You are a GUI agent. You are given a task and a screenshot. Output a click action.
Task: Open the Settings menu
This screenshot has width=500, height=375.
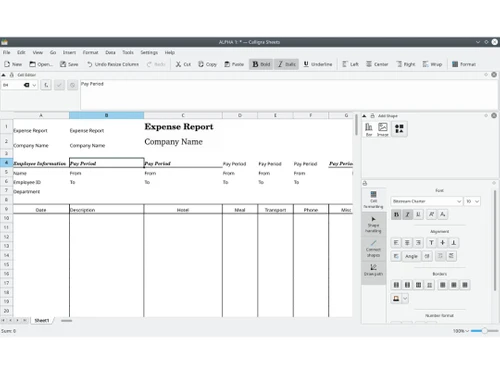click(149, 52)
